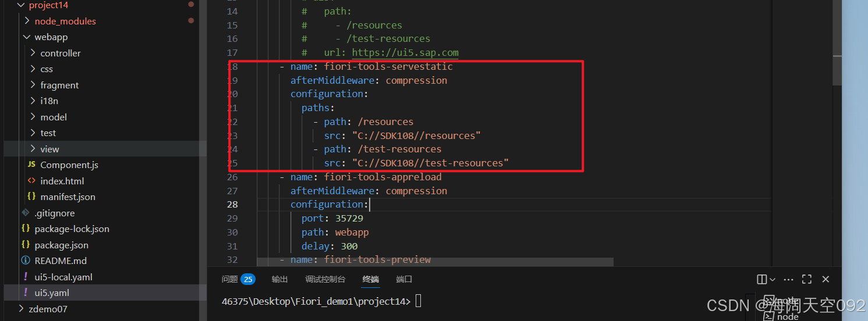Place cursor on 'port: 35729'

332,218
